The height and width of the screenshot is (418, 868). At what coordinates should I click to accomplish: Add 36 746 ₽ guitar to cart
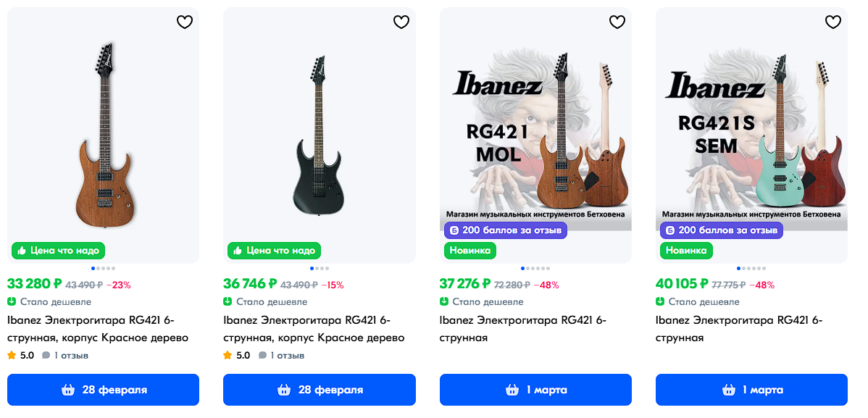coord(319,390)
